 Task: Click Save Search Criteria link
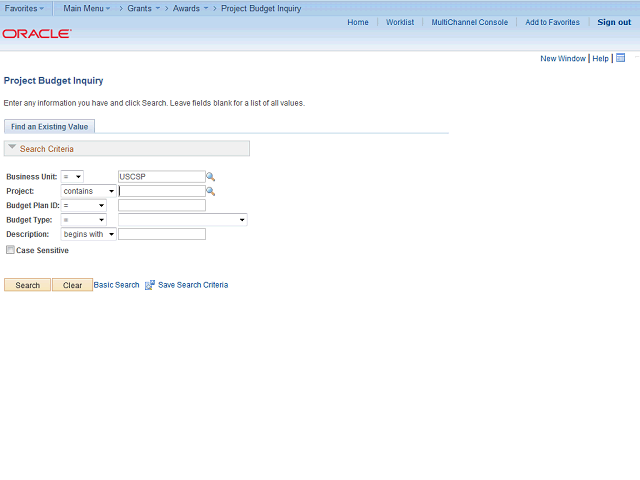(193, 285)
